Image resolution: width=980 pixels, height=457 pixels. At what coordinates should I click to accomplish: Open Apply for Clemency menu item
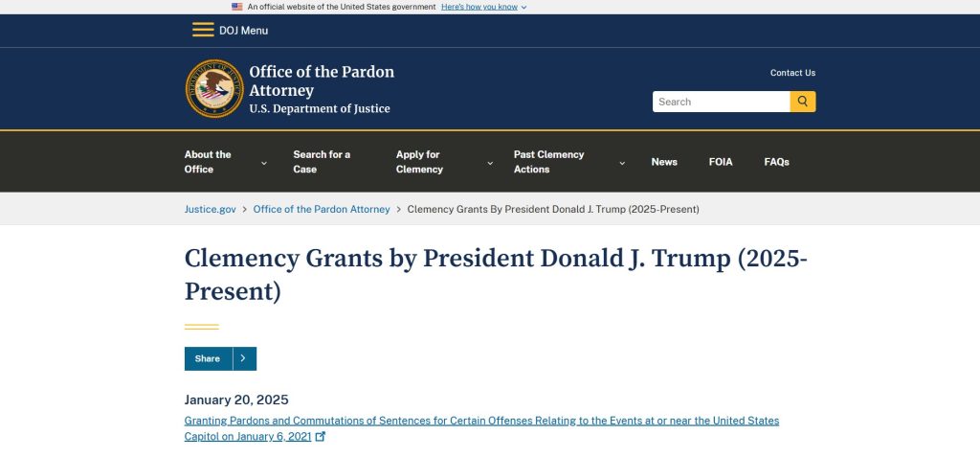click(419, 162)
